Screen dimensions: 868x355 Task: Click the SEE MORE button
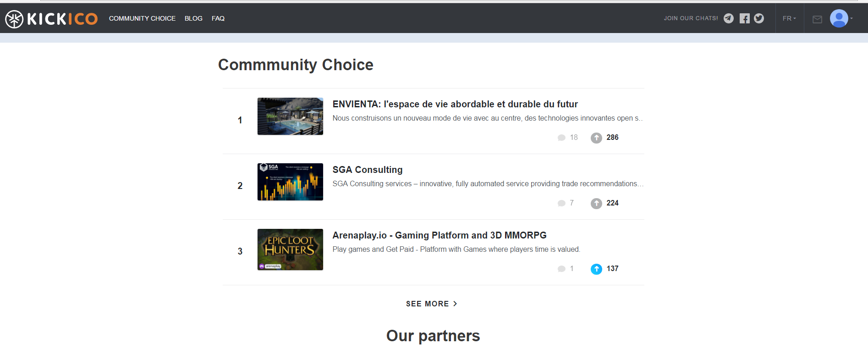pyautogui.click(x=431, y=304)
